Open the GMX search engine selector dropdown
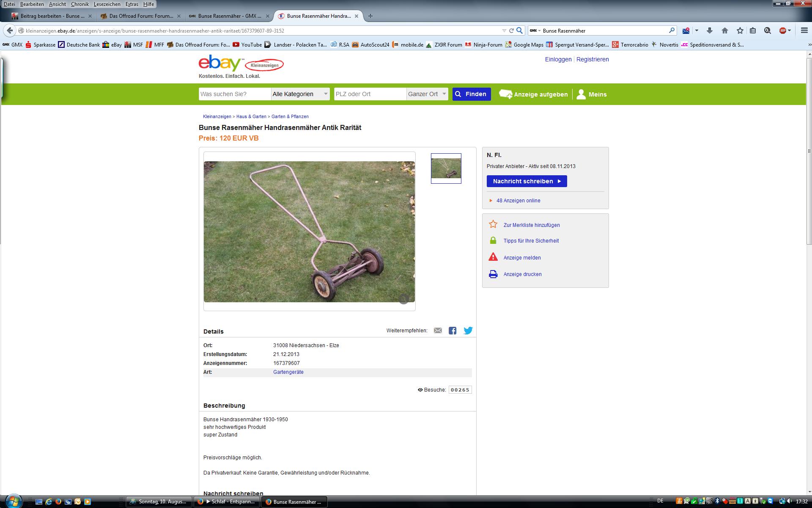This screenshot has height=508, width=812. pyautogui.click(x=535, y=30)
